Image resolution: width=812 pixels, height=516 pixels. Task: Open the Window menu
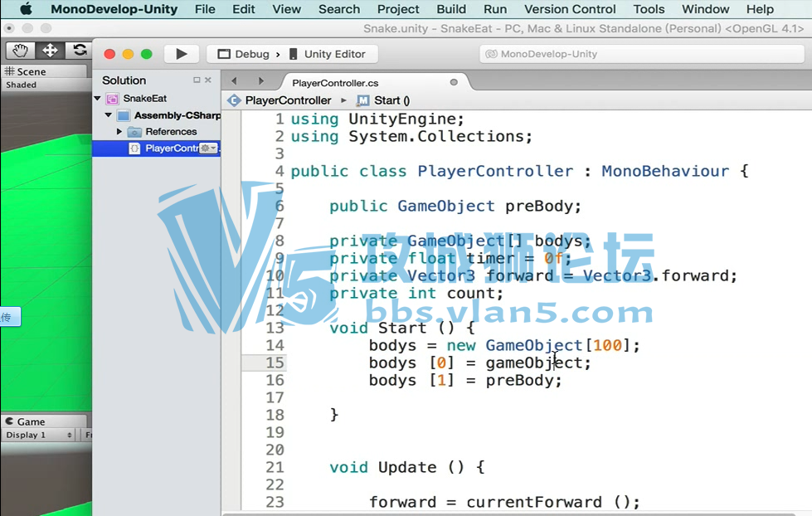[x=705, y=9]
